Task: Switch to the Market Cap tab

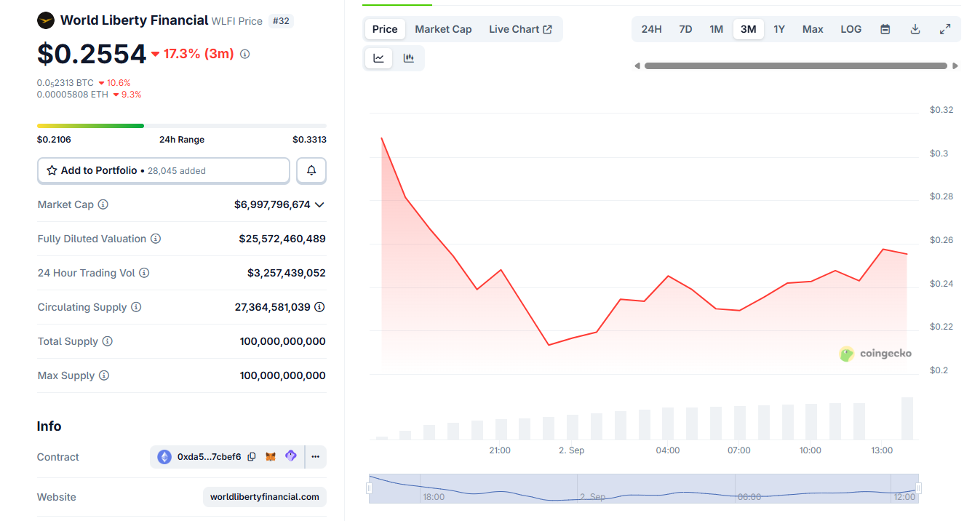Action: [x=443, y=29]
